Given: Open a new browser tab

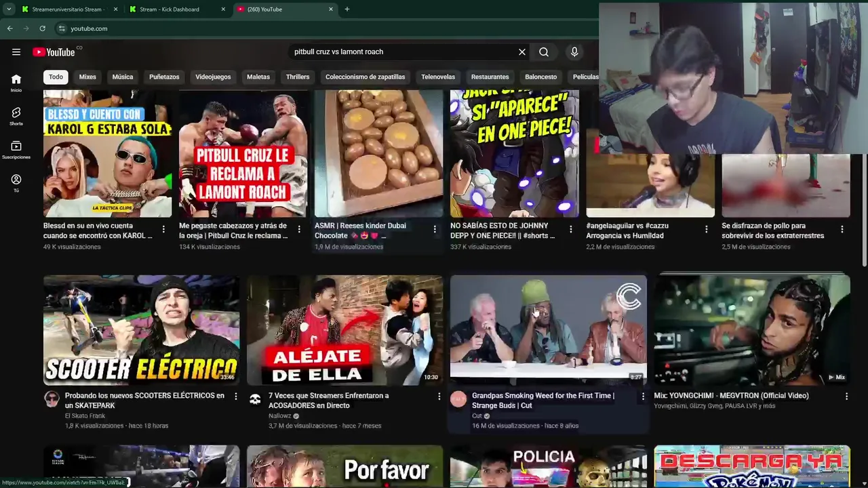Looking at the screenshot, I should pyautogui.click(x=347, y=9).
